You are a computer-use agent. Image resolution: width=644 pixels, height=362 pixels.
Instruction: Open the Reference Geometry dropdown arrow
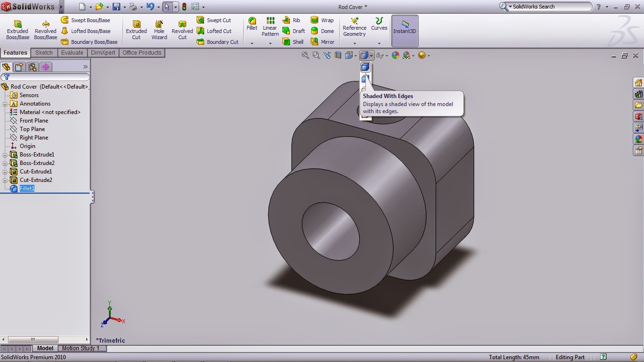(x=355, y=43)
